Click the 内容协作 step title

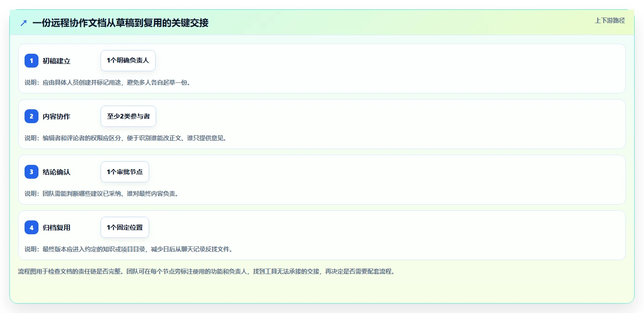point(57,116)
